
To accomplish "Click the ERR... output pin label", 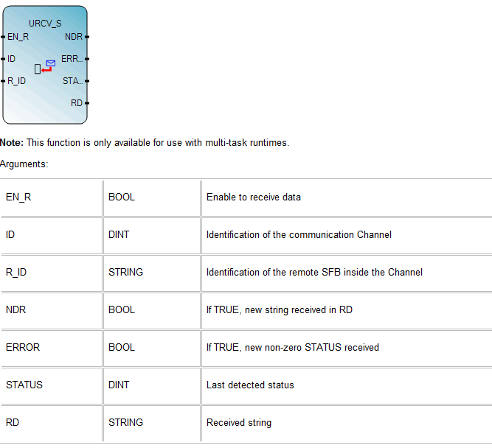I will tap(72, 59).
